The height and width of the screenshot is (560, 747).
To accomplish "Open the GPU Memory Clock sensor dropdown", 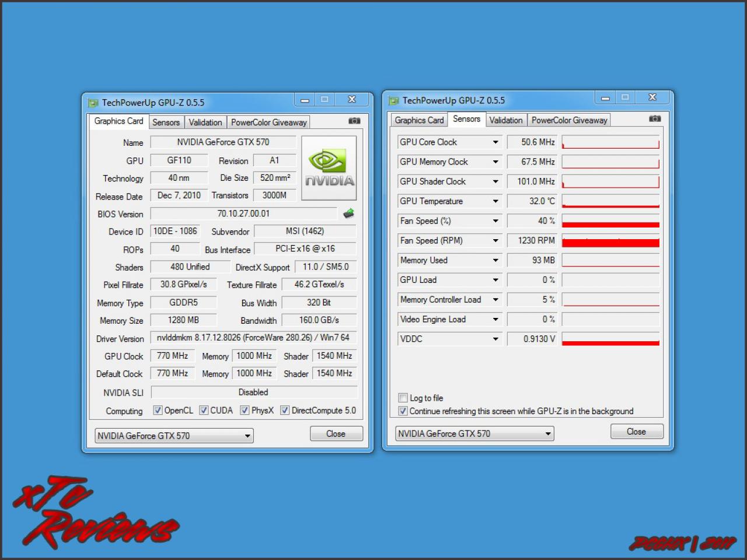I will click(495, 162).
